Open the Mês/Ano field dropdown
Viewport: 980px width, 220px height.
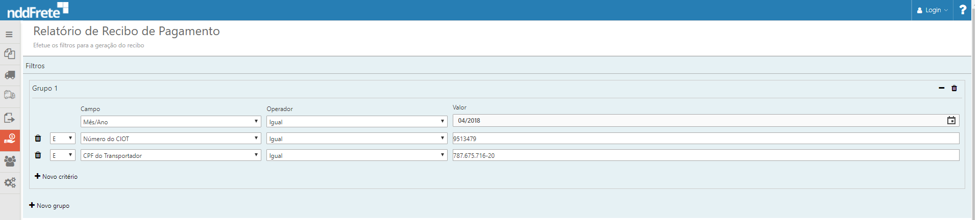click(171, 122)
